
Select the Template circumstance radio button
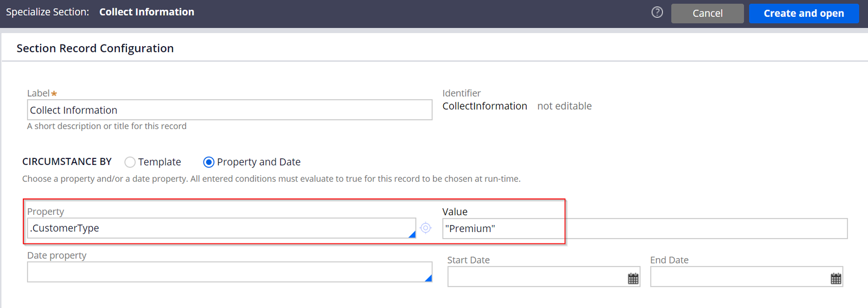tap(130, 162)
